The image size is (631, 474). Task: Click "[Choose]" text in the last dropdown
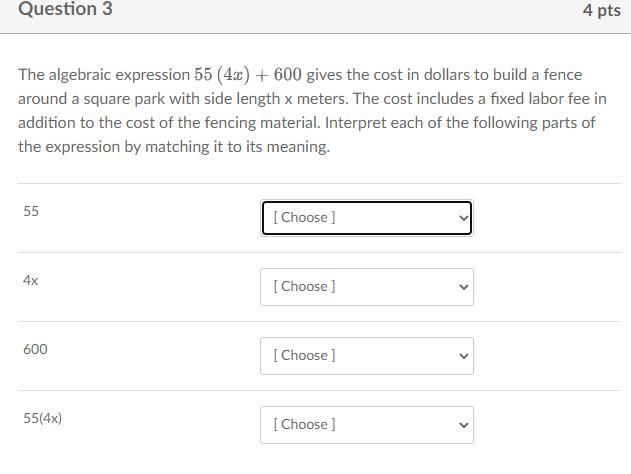click(304, 424)
